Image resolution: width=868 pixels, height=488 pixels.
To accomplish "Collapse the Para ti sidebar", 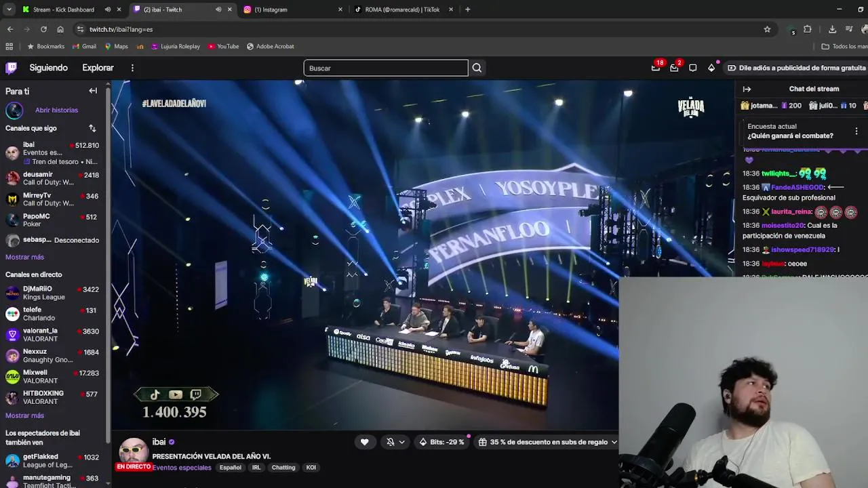I will pyautogui.click(x=93, y=91).
